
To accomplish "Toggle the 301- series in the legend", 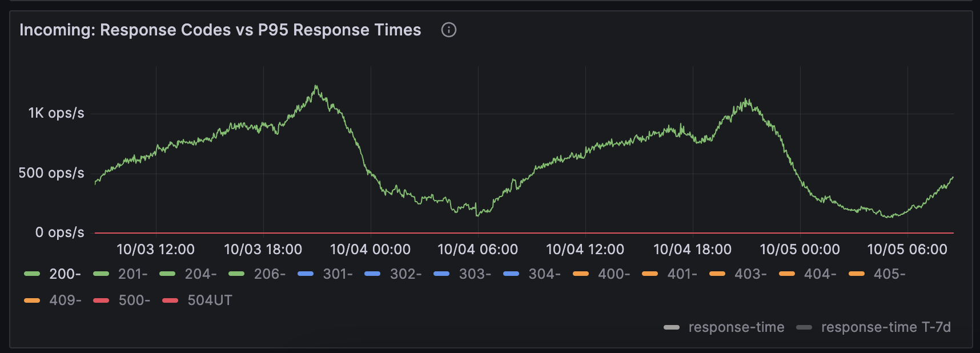I will tap(338, 274).
